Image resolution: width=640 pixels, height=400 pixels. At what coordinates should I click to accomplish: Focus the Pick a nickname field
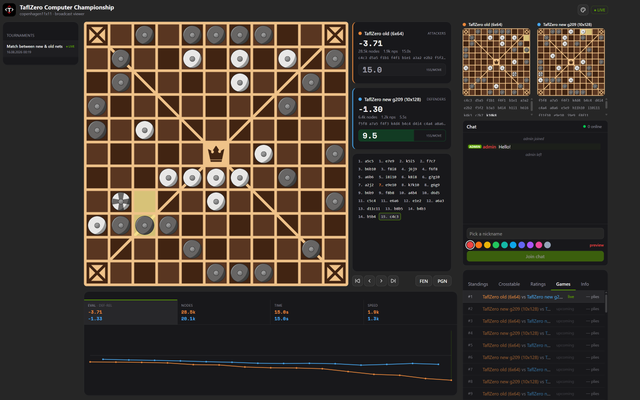point(535,234)
